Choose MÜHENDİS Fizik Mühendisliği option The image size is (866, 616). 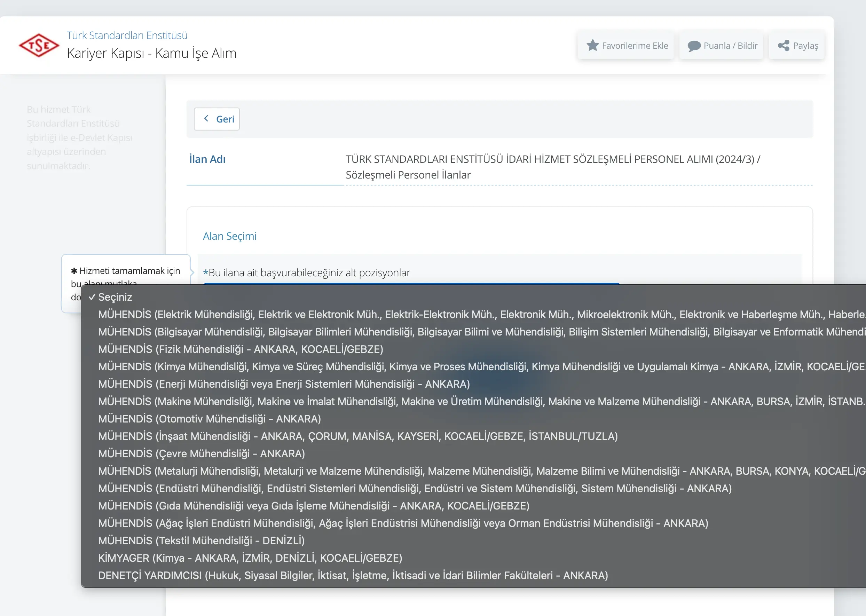(x=473, y=349)
